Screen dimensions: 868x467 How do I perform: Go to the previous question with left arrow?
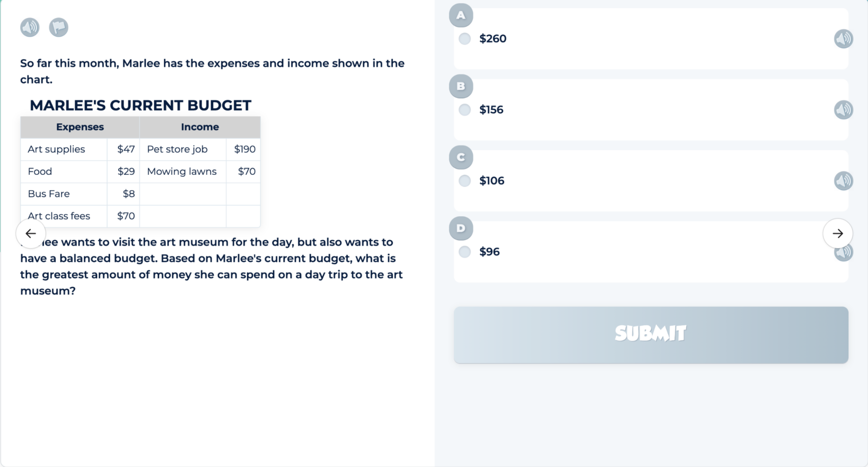(x=31, y=233)
